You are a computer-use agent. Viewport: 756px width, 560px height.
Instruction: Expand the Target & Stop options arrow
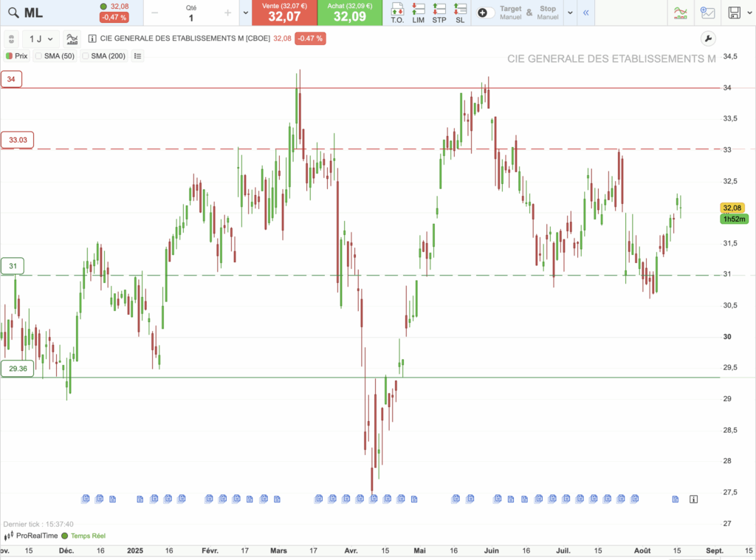[569, 13]
